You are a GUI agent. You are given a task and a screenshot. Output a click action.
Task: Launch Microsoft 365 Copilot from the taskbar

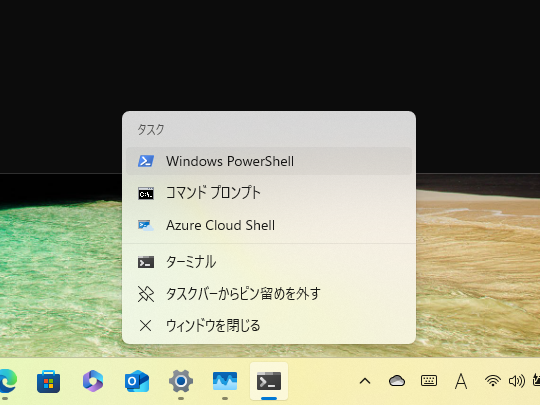[93, 381]
